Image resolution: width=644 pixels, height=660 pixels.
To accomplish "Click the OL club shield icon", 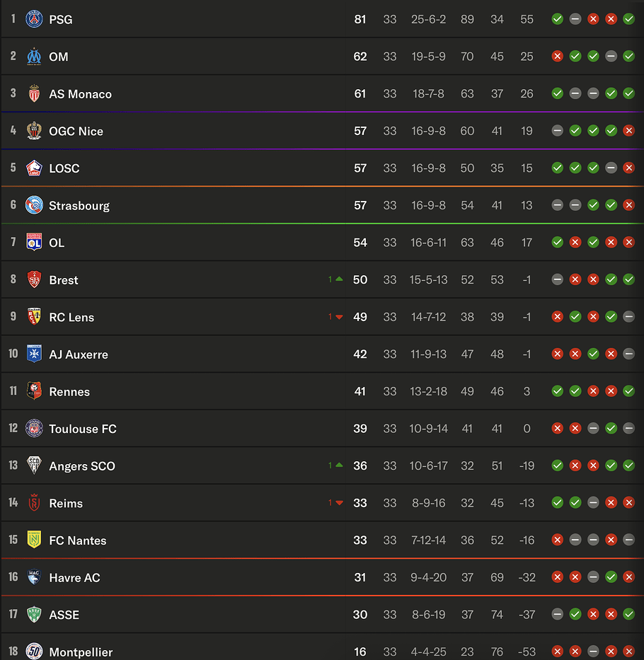I will (x=34, y=242).
